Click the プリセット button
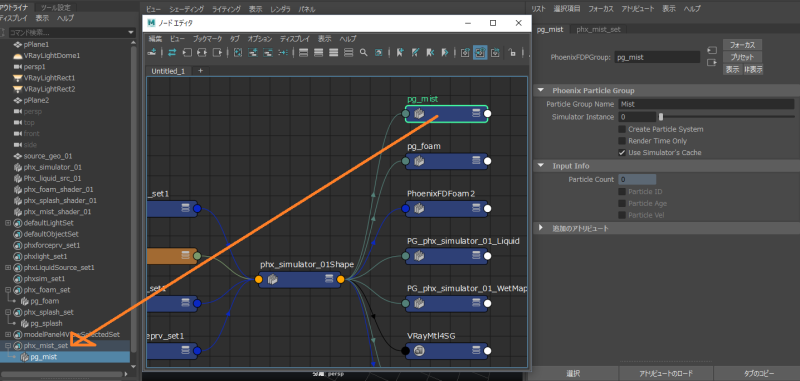Screen dimensions: 800x381 pyautogui.click(x=742, y=57)
